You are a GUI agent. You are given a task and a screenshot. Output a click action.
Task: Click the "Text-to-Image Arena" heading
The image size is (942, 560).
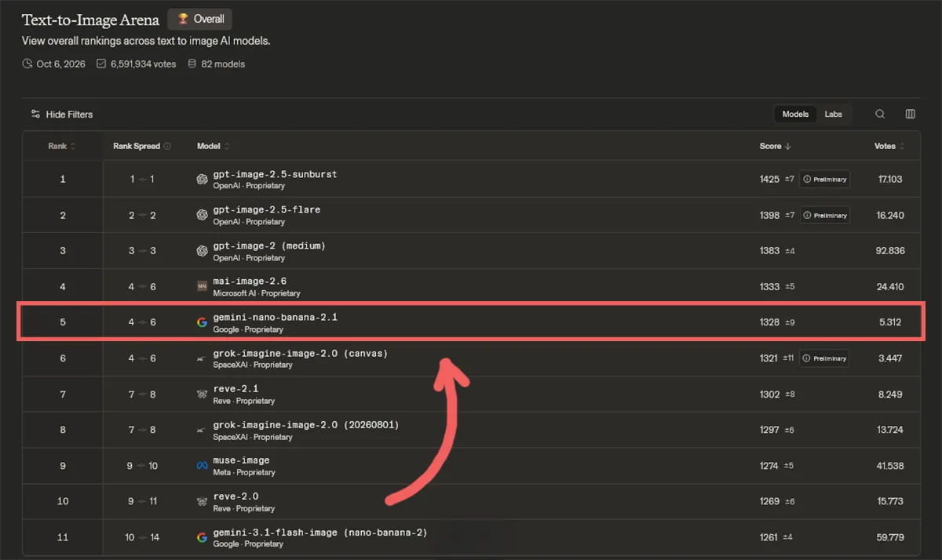90,20
